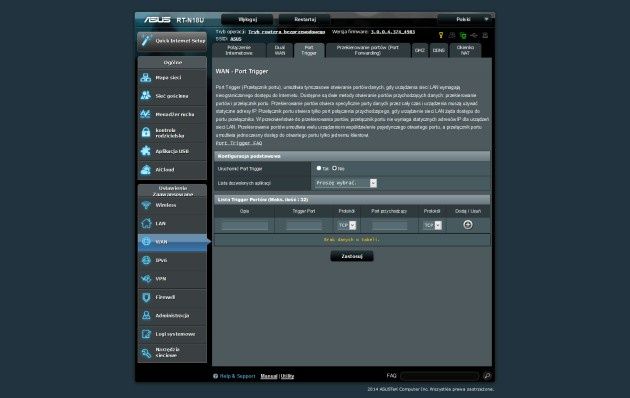Click the SSID ASUS link
The image size is (630, 398).
[x=236, y=39]
